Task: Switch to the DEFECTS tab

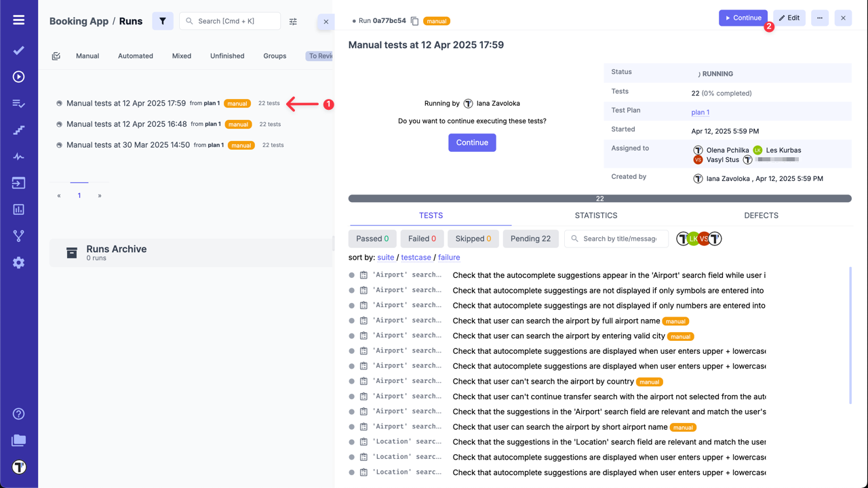Action: click(761, 215)
